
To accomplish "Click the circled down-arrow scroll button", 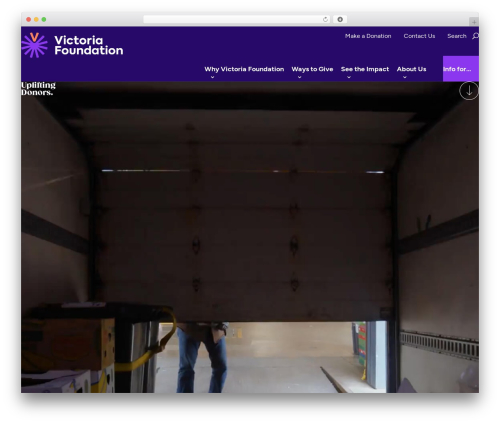I will point(469,91).
